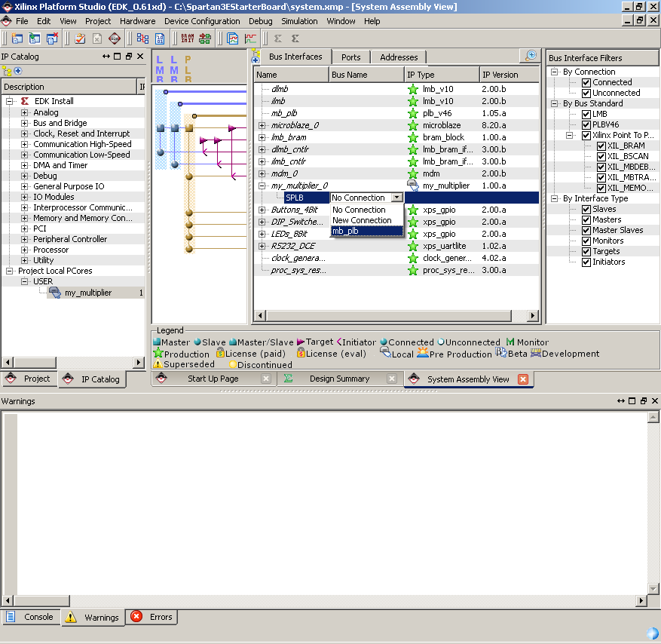Open the Design Summary tab
Image resolution: width=661 pixels, height=644 pixels.
coord(339,379)
